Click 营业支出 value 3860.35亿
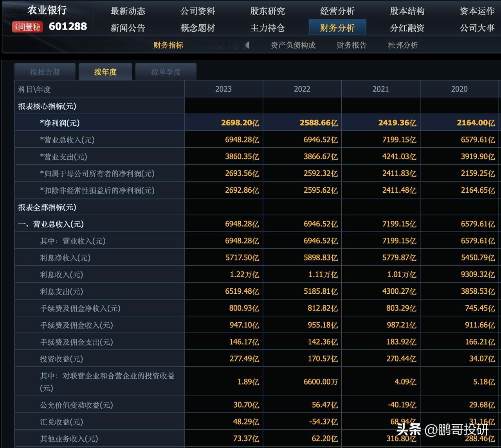 coord(242,156)
